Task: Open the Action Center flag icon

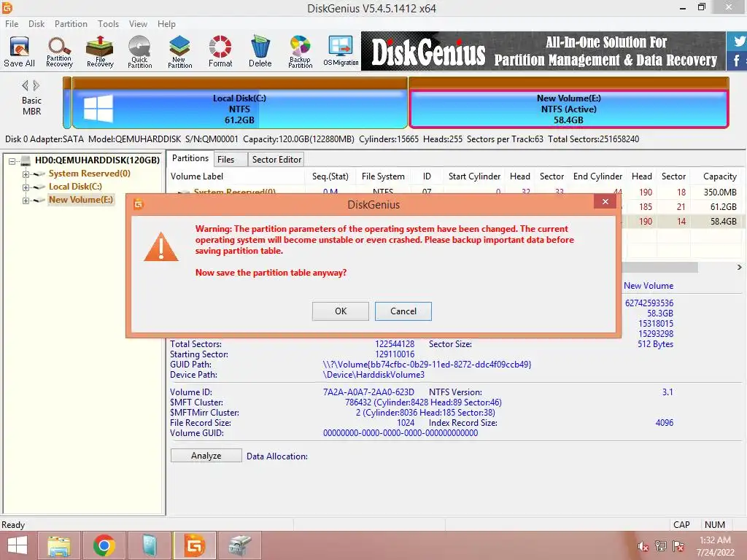Action: click(x=678, y=546)
